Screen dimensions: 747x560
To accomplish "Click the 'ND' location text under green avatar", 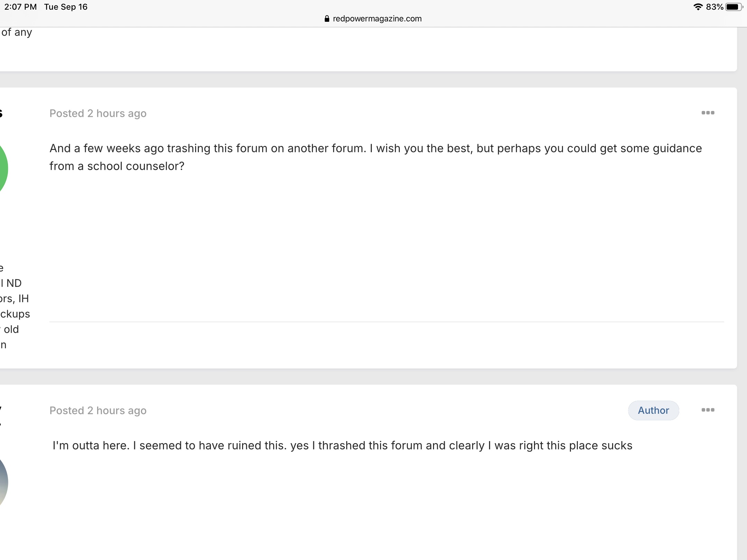I will pyautogui.click(x=14, y=283).
